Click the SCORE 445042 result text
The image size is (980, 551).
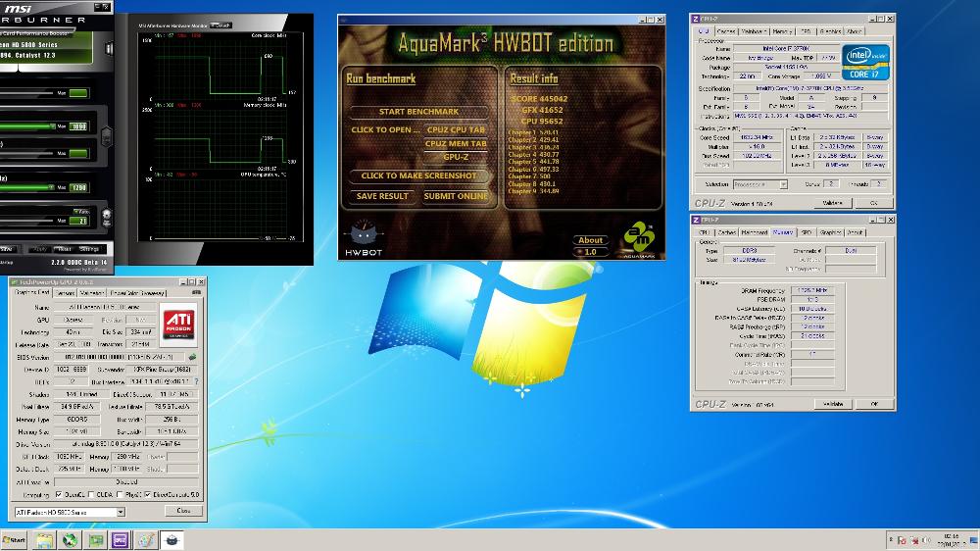pyautogui.click(x=539, y=99)
